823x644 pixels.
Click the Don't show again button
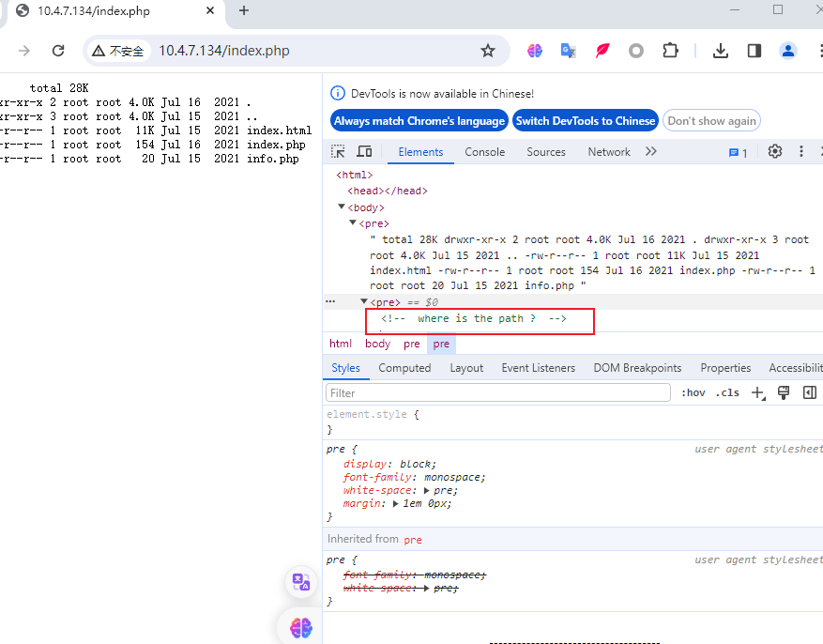point(711,121)
